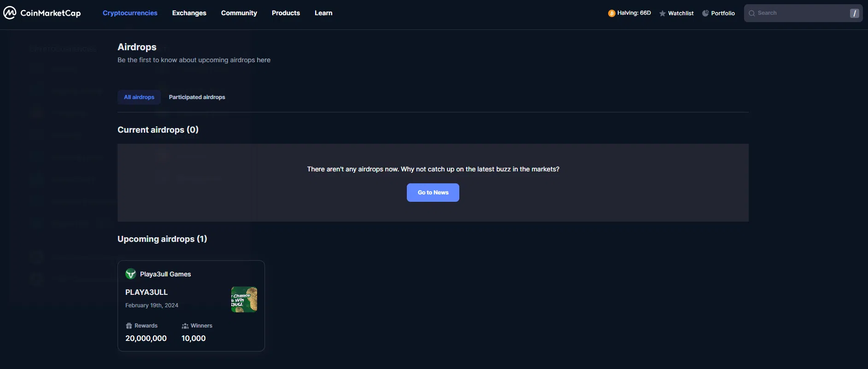868x369 pixels.
Task: Click the Watchlist star icon
Action: click(x=663, y=13)
